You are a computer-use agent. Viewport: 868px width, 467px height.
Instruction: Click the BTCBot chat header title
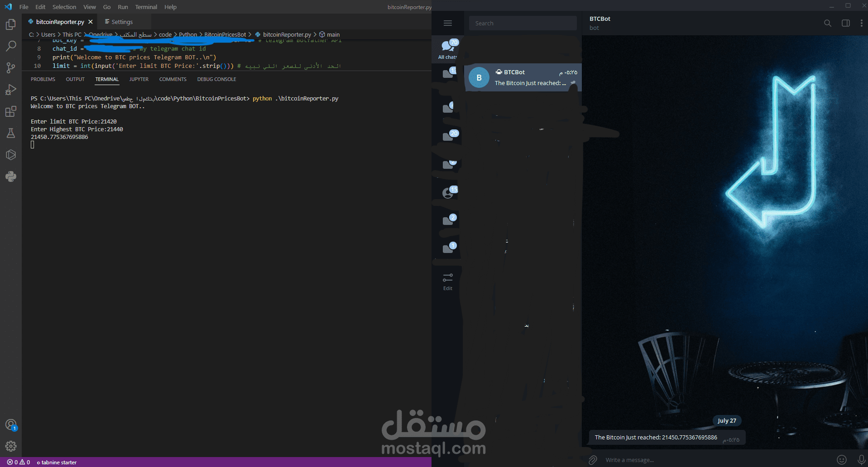600,19
